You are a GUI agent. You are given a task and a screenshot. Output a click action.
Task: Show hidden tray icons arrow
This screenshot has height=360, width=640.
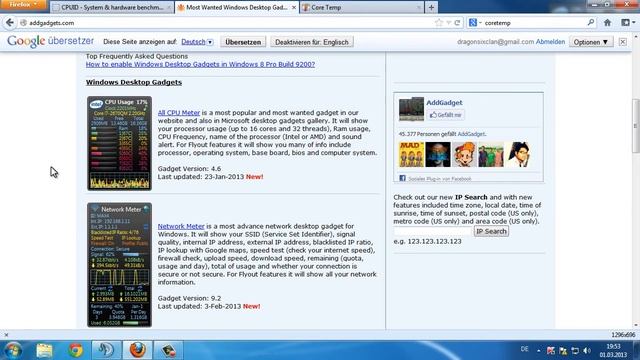click(539, 351)
